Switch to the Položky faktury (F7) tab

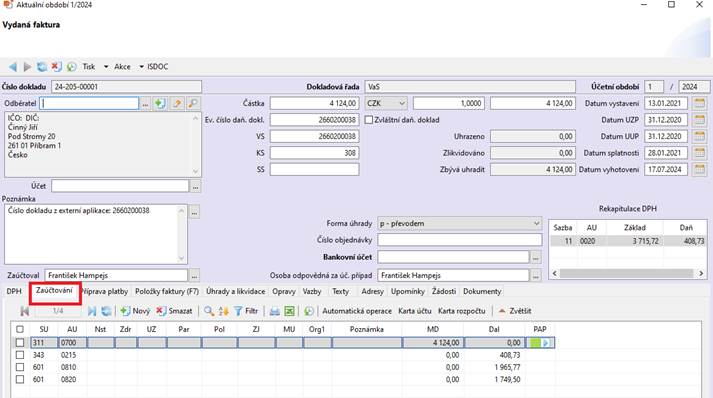coord(167,292)
